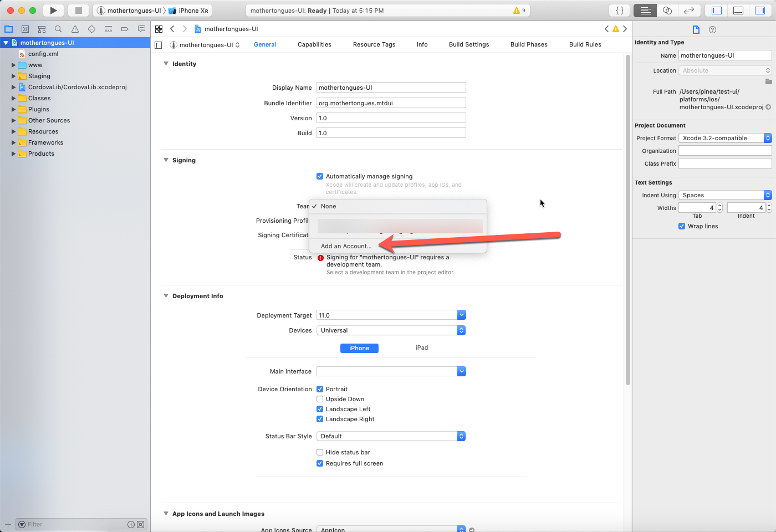Screen dimensions: 776x532
Task: Expand CordovaLib.xcodeproj item
Action: point(13,87)
